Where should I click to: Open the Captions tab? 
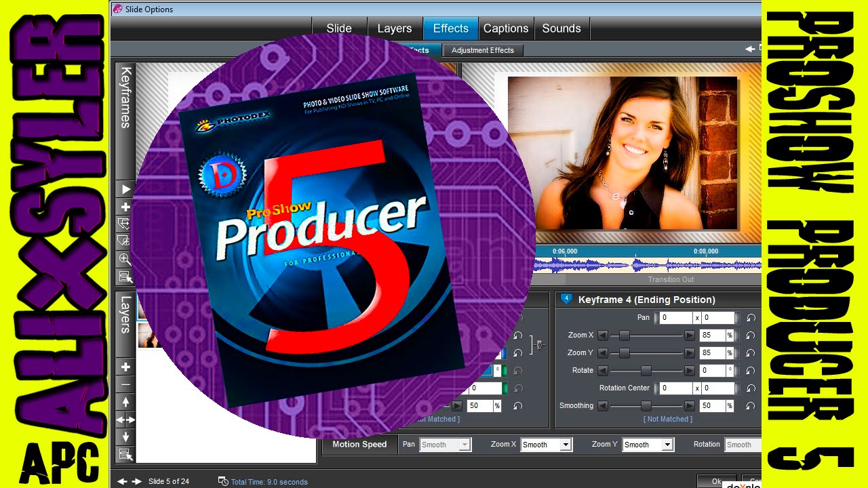pyautogui.click(x=506, y=28)
